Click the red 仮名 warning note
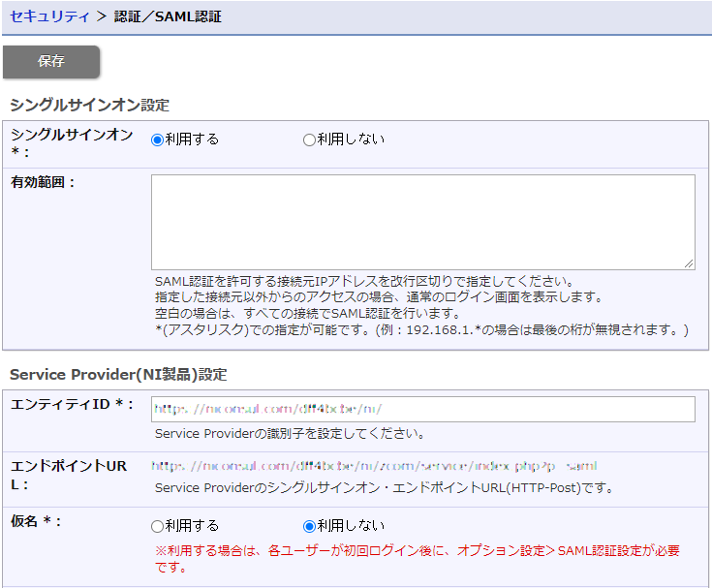This screenshot has width=712, height=588. pyautogui.click(x=417, y=559)
